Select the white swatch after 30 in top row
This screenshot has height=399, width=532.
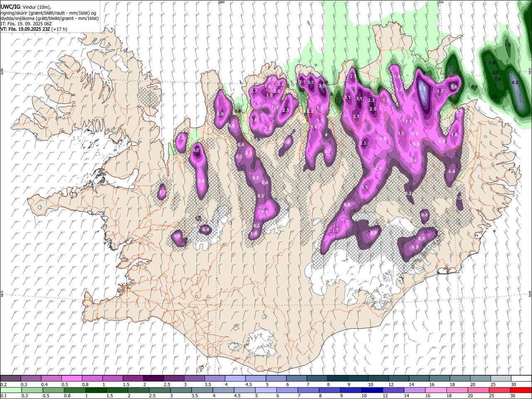coord(521,379)
